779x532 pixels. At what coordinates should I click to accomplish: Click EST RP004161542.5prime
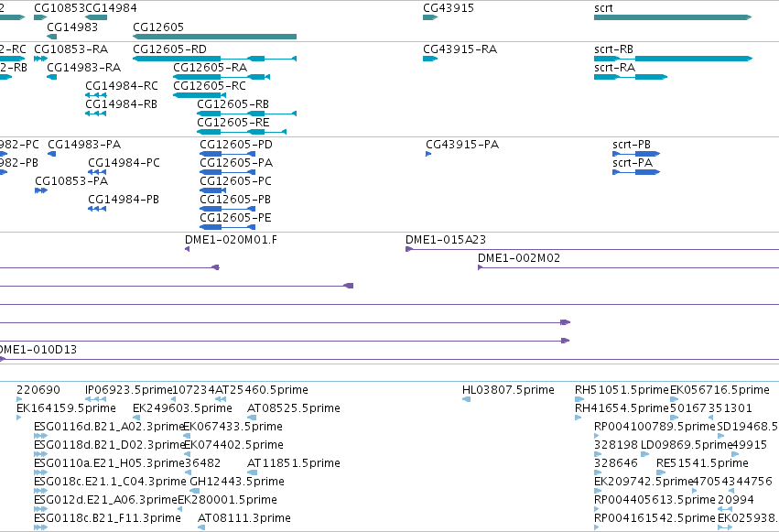pyautogui.click(x=596, y=527)
